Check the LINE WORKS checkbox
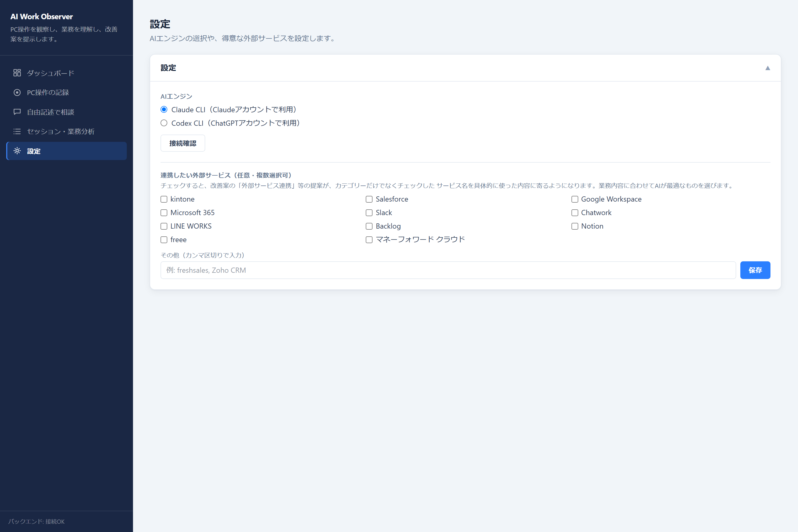This screenshot has width=798, height=532. (x=164, y=226)
